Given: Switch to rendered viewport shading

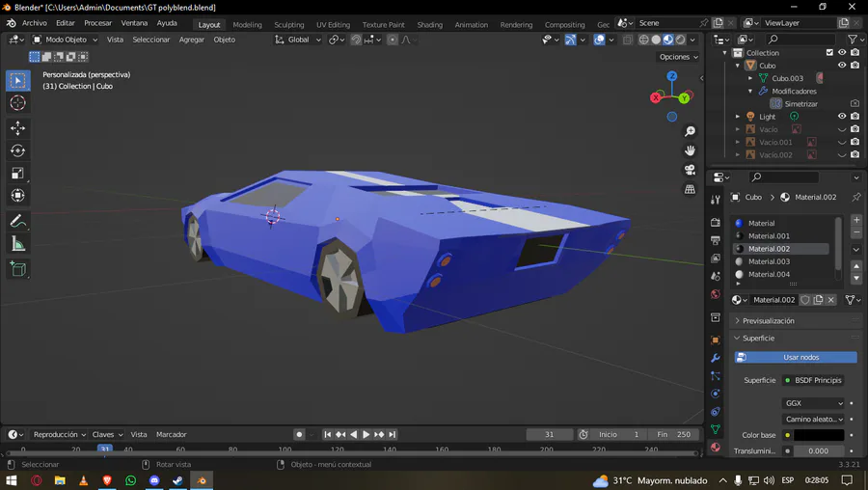Looking at the screenshot, I should (x=680, y=40).
